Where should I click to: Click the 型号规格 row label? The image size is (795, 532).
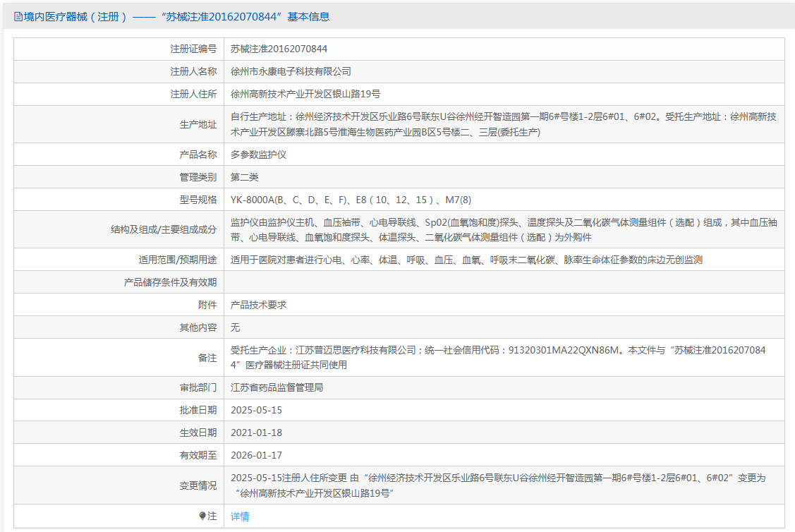(198, 200)
